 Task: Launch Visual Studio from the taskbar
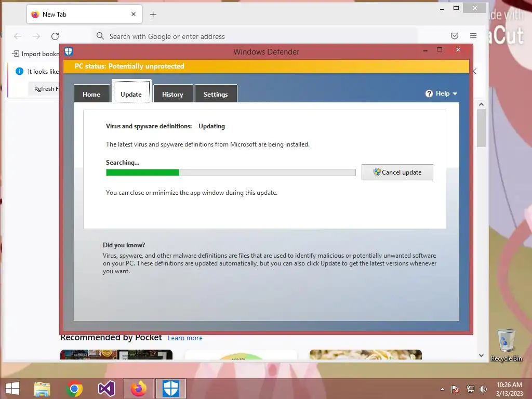point(106,389)
